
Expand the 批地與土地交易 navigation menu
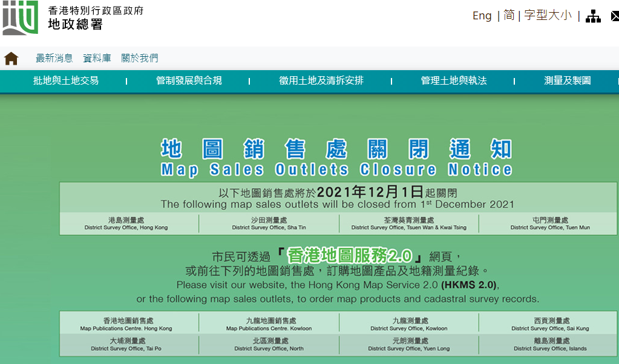[66, 80]
